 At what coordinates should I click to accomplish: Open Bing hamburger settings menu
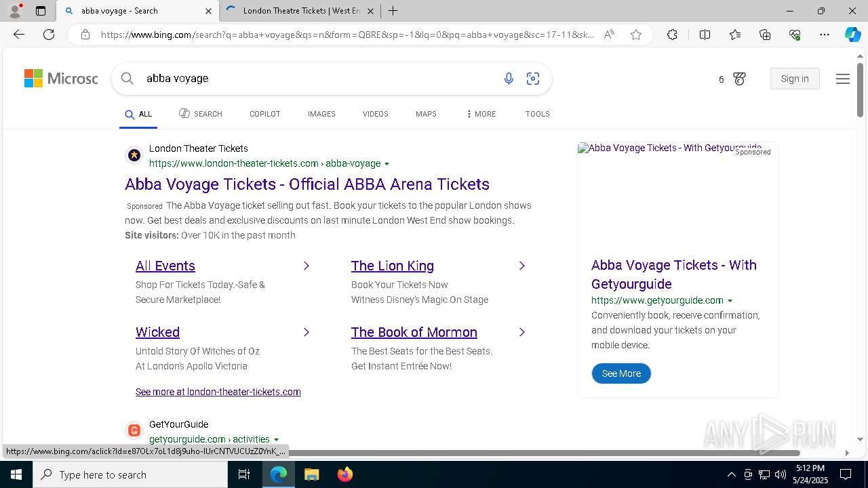point(843,79)
